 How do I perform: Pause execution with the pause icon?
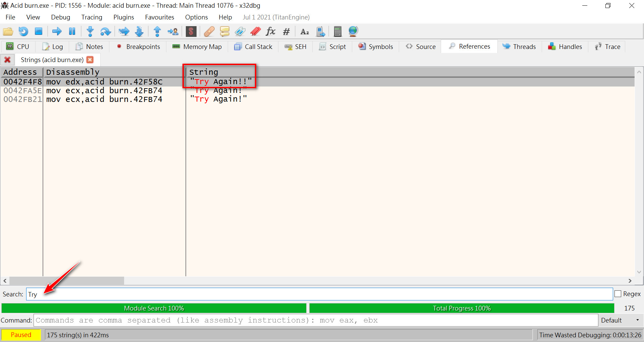(72, 32)
